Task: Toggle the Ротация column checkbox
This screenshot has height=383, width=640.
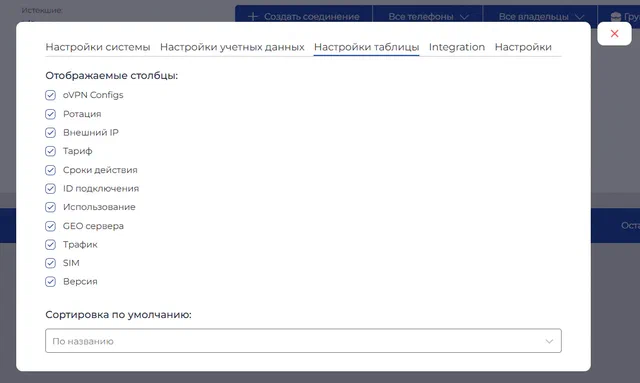Action: click(50, 114)
